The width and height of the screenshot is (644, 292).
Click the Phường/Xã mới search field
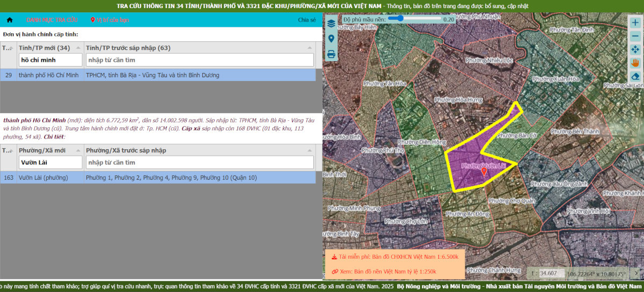point(50,162)
